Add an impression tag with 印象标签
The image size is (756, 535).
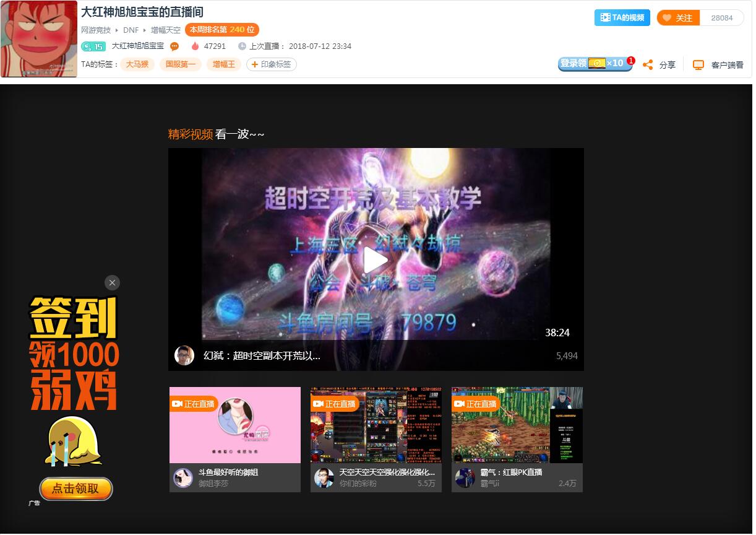point(272,64)
